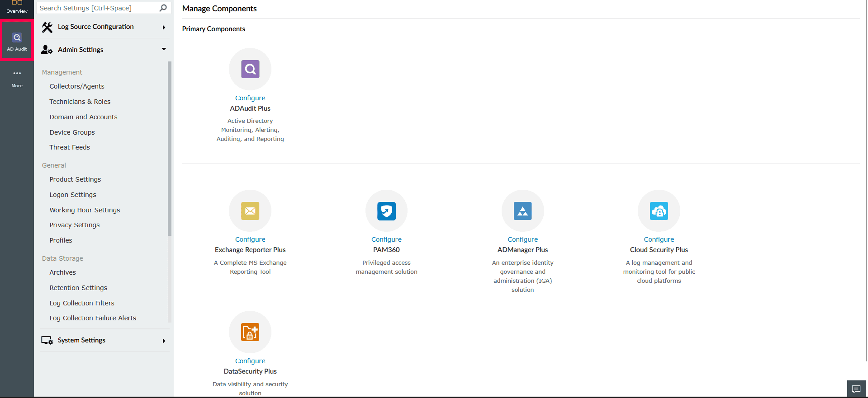Click Configure link for DataSecurity Plus
The image size is (868, 398).
pyautogui.click(x=250, y=361)
